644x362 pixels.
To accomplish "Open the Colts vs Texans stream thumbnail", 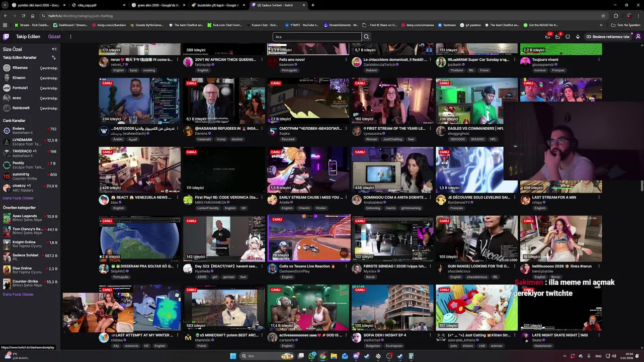I will (309, 238).
